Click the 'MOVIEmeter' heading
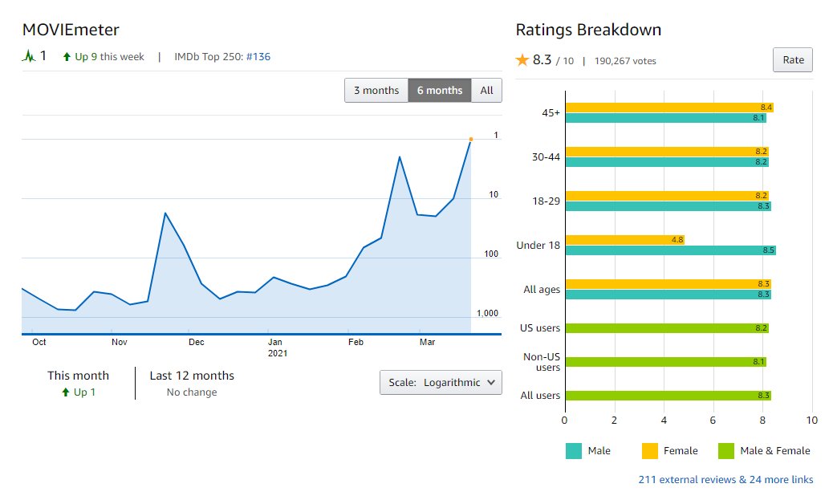833x504 pixels. 71,30
